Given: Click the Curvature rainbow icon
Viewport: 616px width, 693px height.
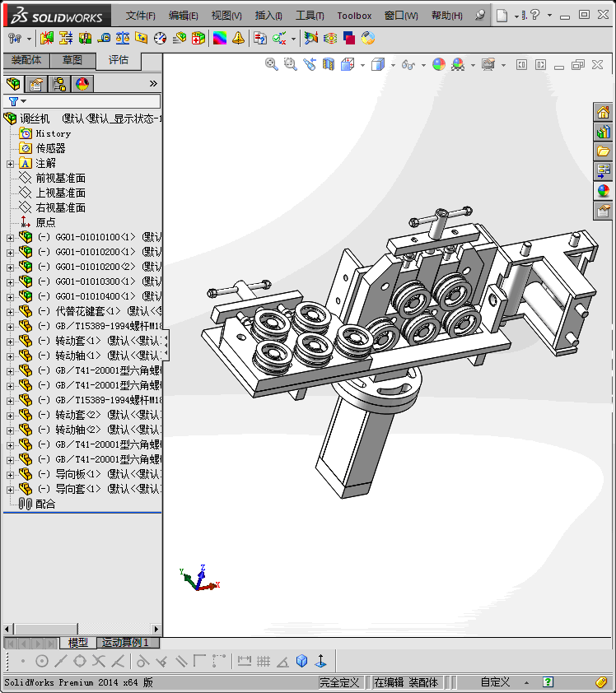Looking at the screenshot, I should pos(219,39).
